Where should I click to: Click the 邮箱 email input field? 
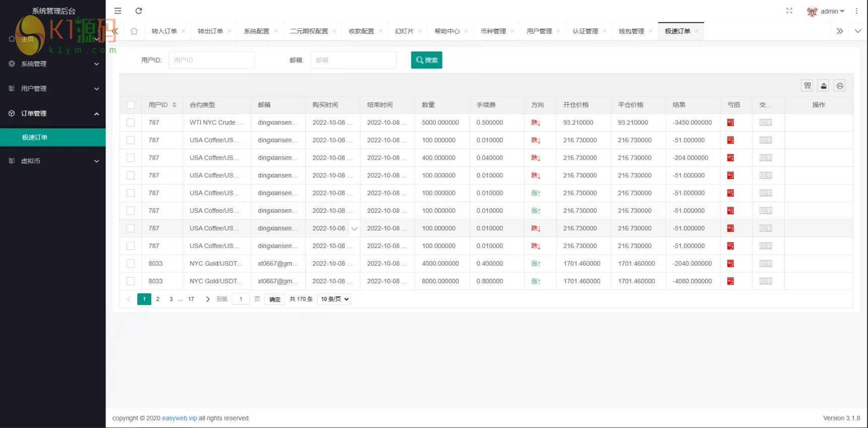pyautogui.click(x=353, y=60)
